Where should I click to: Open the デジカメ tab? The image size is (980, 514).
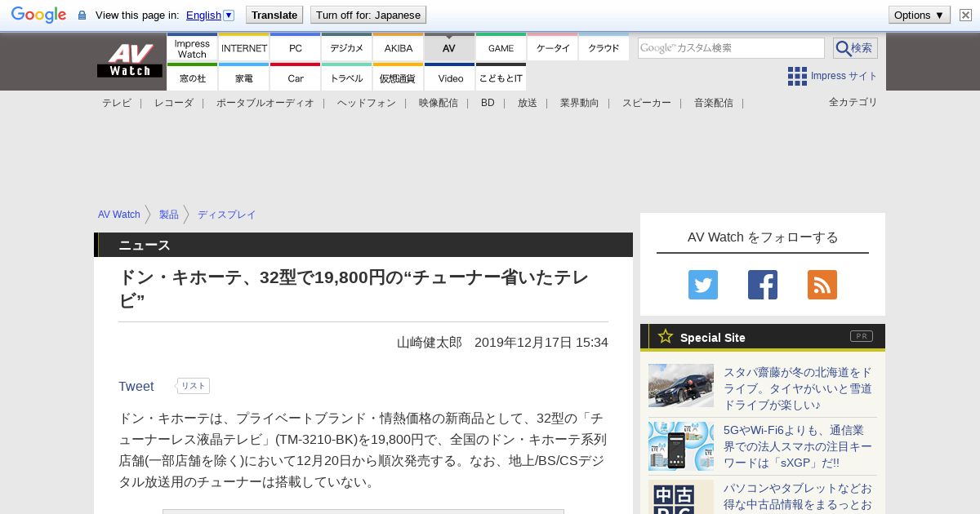pyautogui.click(x=347, y=47)
